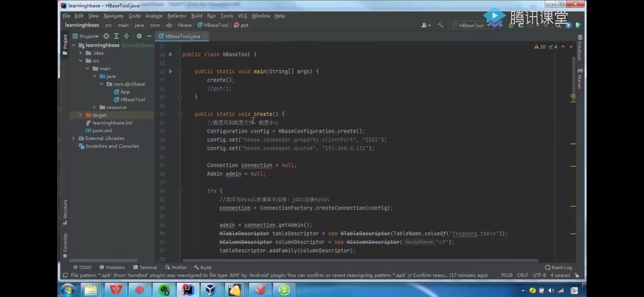Open the Navigate menu
Image resolution: width=644 pixels, height=297 pixels.
click(114, 16)
